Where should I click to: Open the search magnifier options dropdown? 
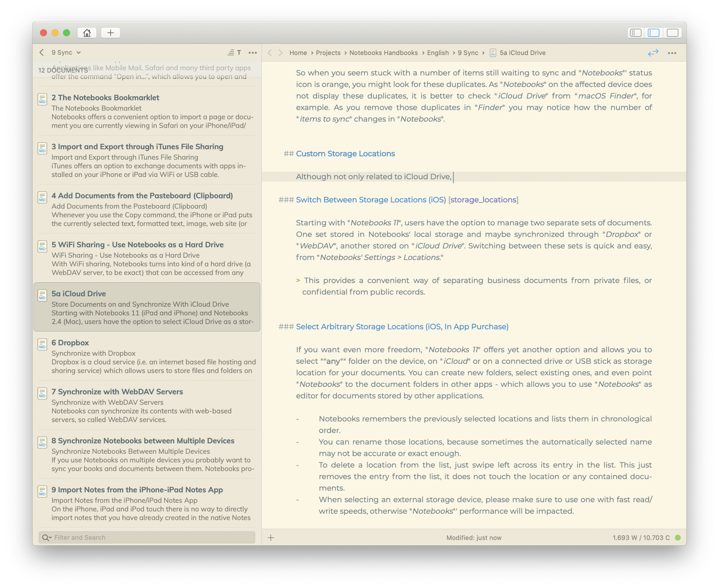(x=46, y=538)
